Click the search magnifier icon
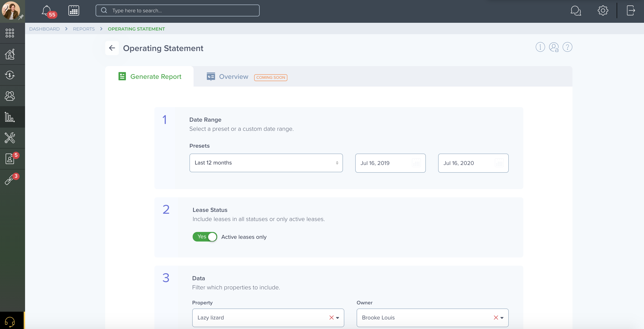644x329 pixels. pyautogui.click(x=104, y=10)
